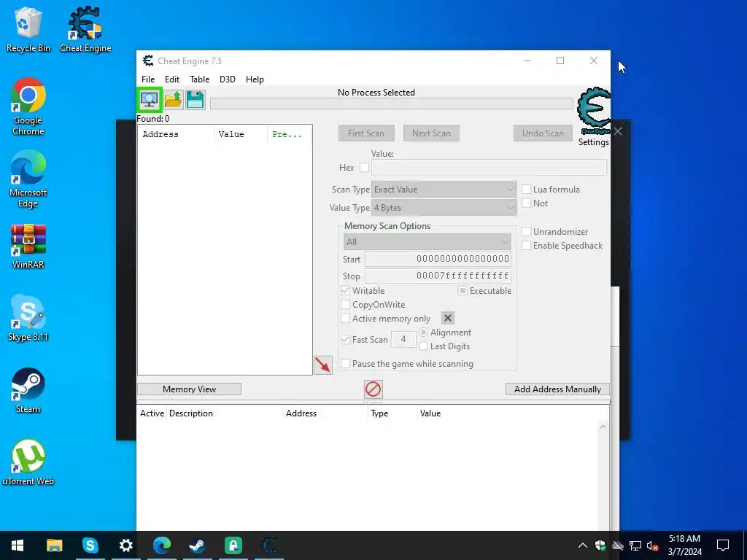Select Google Chrome desktop icon
The image size is (747, 560).
point(28,106)
